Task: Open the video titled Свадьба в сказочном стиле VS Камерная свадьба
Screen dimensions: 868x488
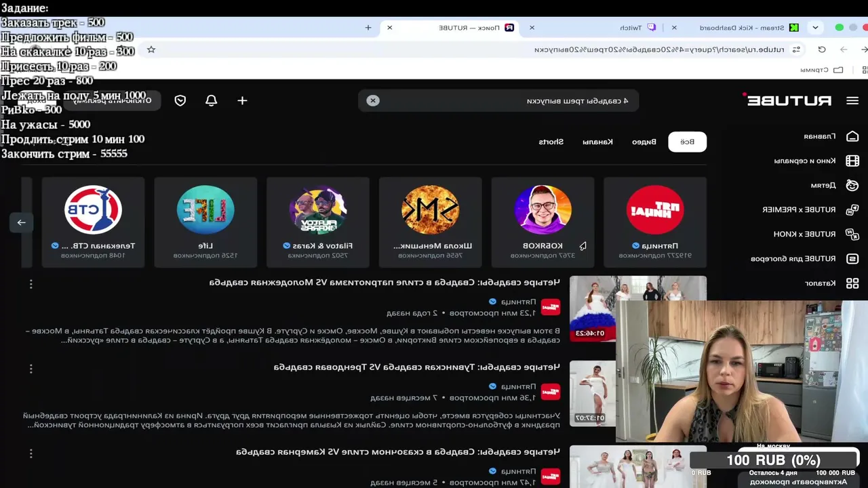Action: click(x=398, y=451)
